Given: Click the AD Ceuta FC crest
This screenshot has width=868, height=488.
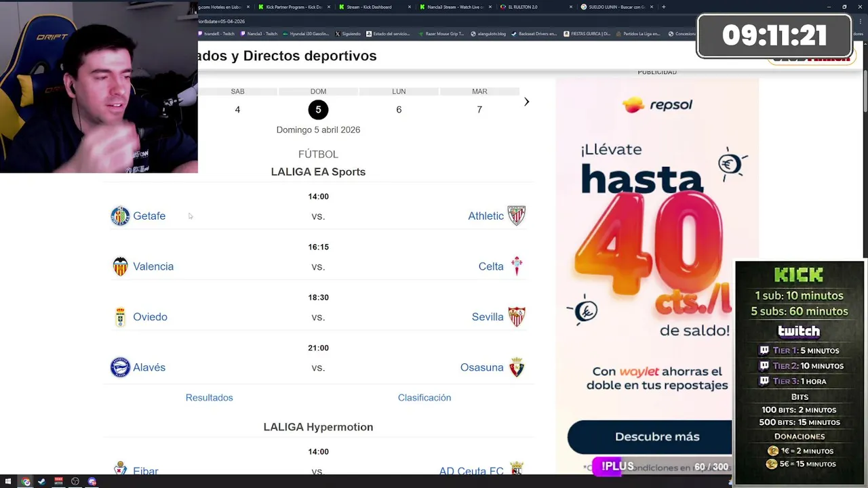Looking at the screenshot, I should coord(517,468).
